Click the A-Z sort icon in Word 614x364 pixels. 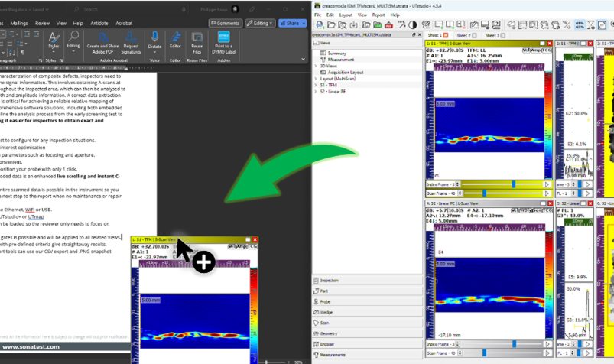click(x=11, y=52)
